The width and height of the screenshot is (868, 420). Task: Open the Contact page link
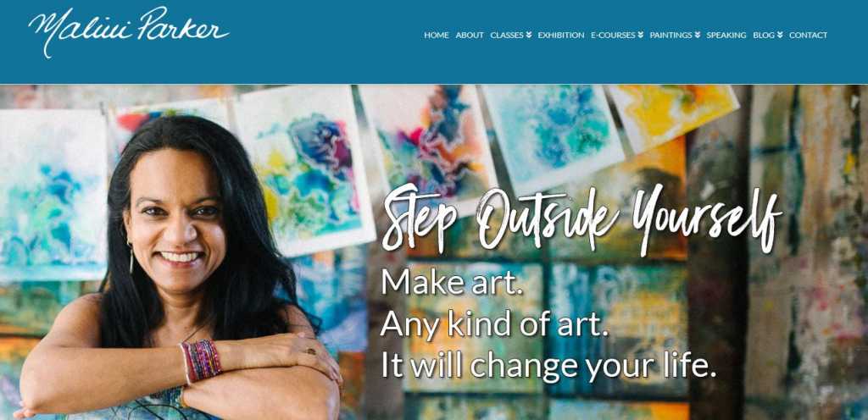(808, 35)
